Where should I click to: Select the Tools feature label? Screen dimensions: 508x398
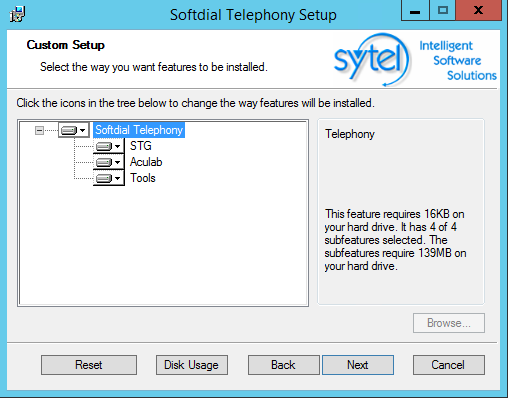143,178
